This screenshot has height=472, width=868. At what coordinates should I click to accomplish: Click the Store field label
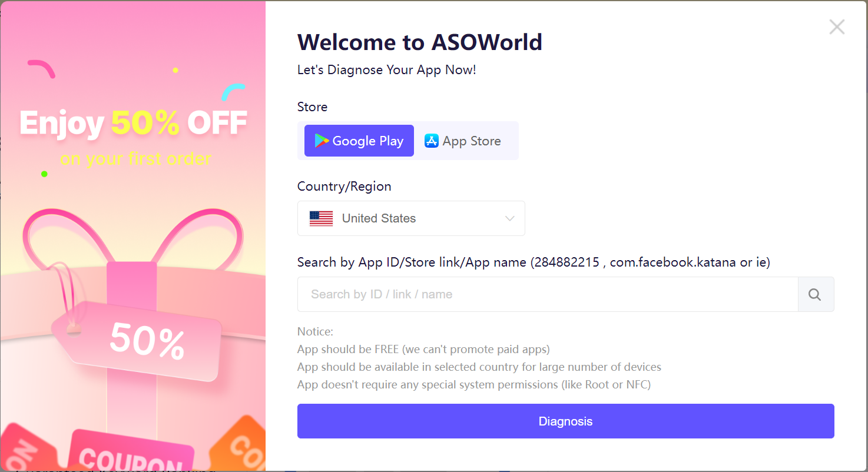[x=312, y=107]
